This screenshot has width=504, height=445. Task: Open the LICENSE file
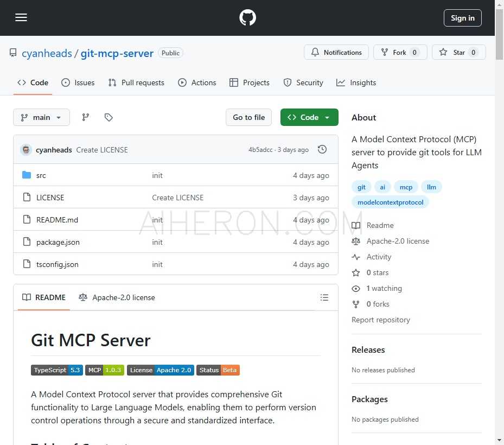(50, 198)
